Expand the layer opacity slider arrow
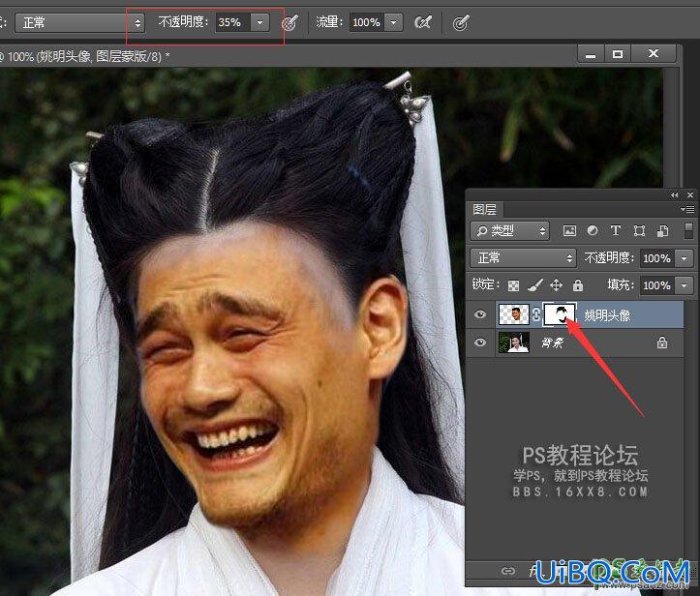Viewport: 700px width, 596px height. point(685,258)
